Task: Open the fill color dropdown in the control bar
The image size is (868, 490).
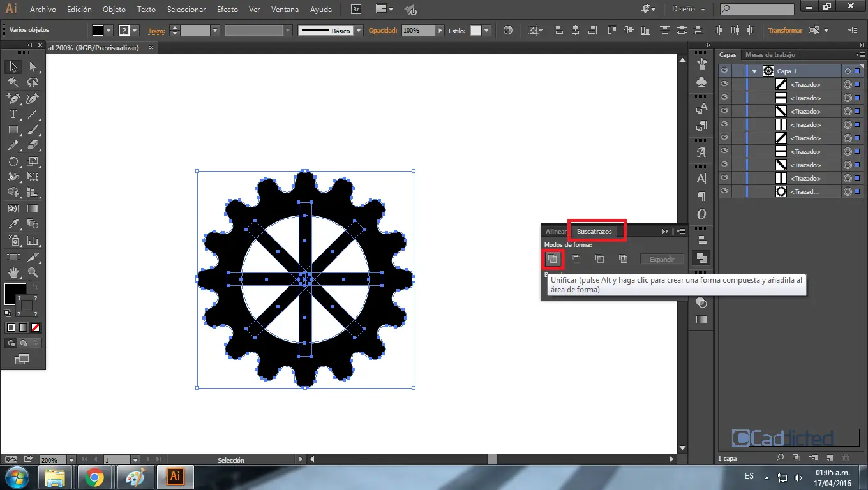Action: 108,30
